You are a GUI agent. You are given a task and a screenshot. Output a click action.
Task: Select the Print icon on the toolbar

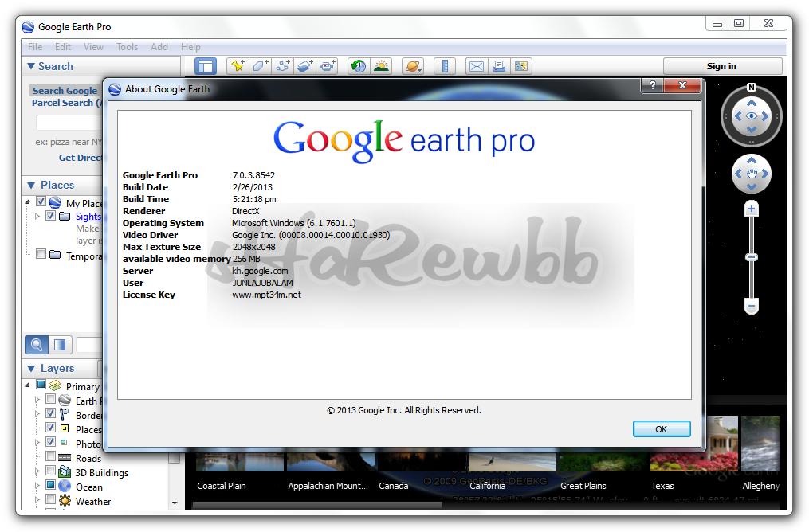tap(498, 66)
